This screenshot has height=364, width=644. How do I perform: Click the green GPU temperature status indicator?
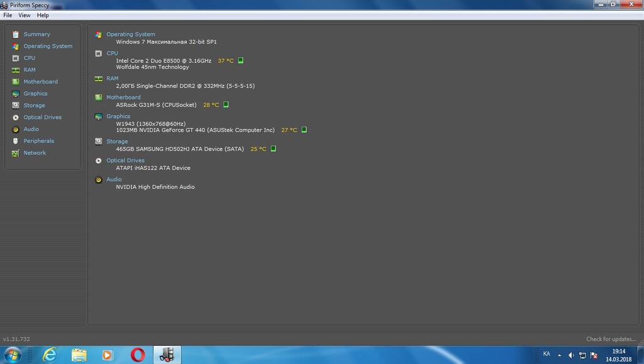pos(304,130)
